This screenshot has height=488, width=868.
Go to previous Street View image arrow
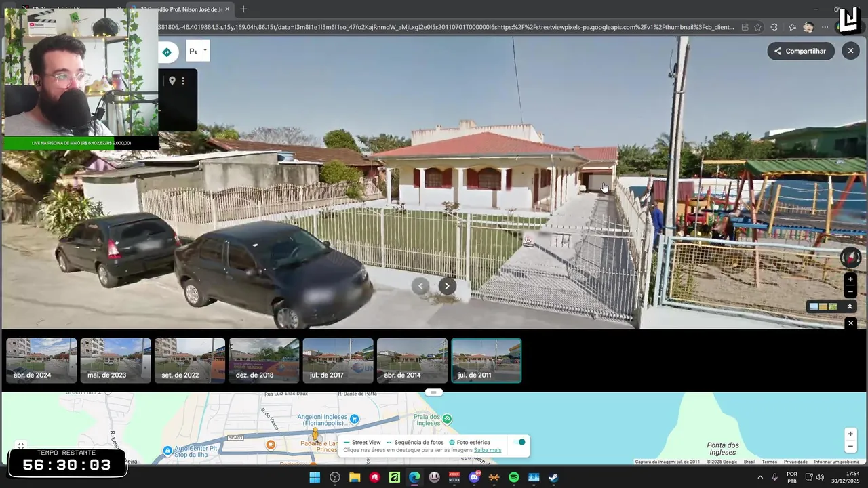(420, 286)
